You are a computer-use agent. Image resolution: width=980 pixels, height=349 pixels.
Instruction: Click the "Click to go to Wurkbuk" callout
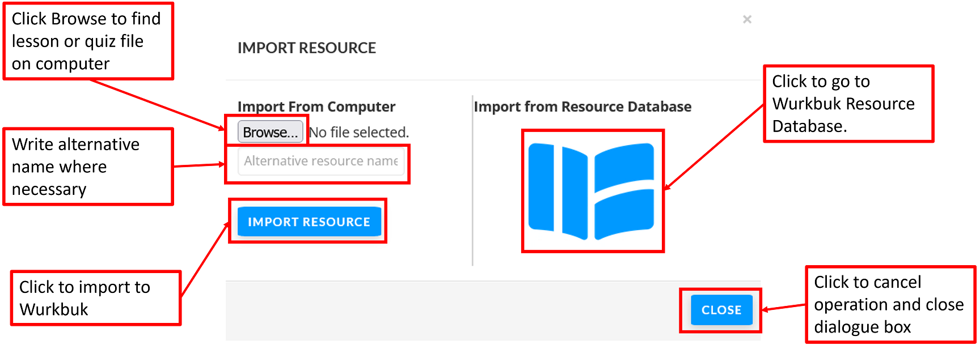point(848,104)
